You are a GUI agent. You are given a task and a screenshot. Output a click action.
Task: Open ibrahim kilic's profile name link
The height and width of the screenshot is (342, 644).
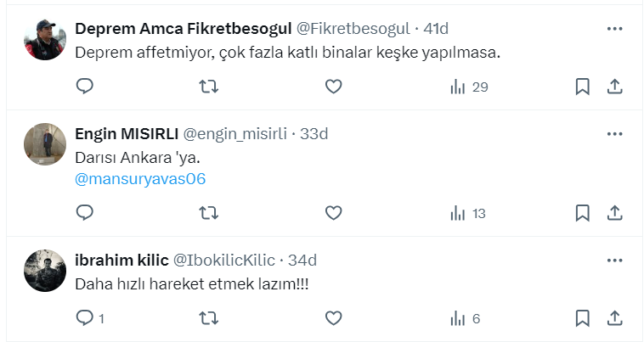pos(121,259)
